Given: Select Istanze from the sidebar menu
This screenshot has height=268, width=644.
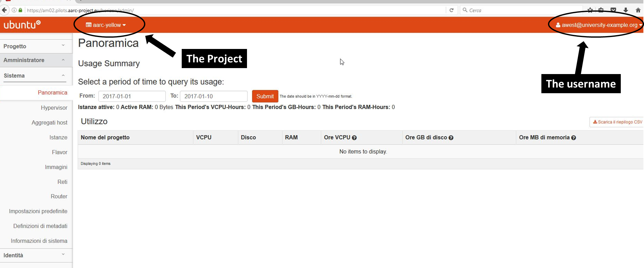Looking at the screenshot, I should [x=58, y=137].
